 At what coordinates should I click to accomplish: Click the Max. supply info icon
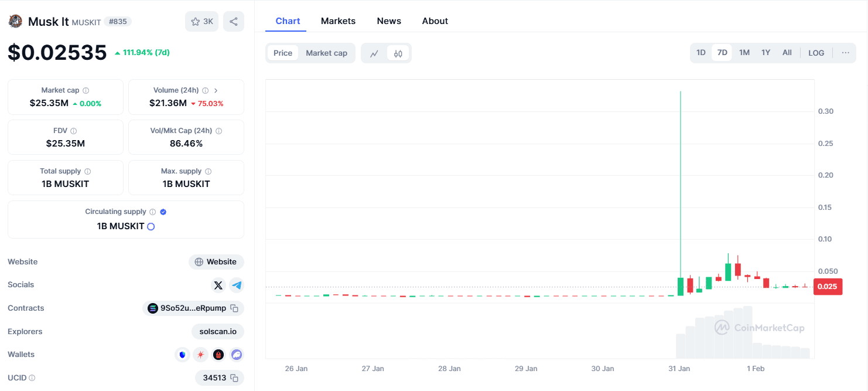208,172
